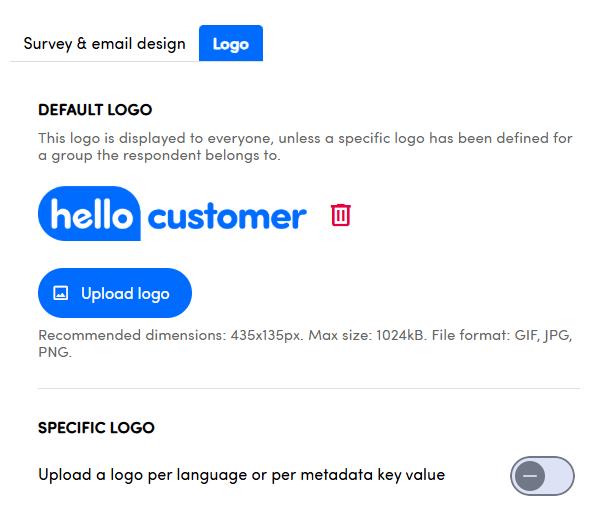Click the blue "hello" bubble in the logo

point(89,214)
